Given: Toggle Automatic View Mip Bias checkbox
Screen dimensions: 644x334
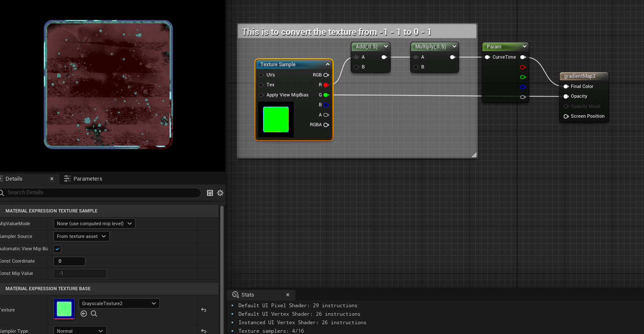Looking at the screenshot, I should (57, 249).
